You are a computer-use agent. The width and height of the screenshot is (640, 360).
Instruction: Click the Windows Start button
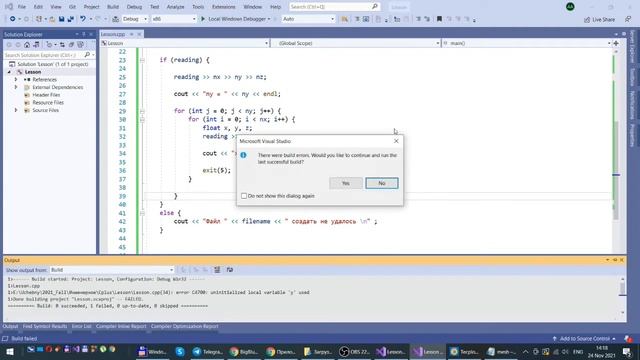point(9,351)
